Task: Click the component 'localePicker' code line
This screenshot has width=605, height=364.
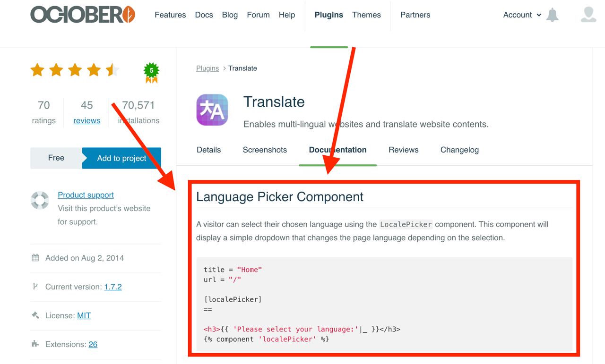Action: (x=266, y=339)
